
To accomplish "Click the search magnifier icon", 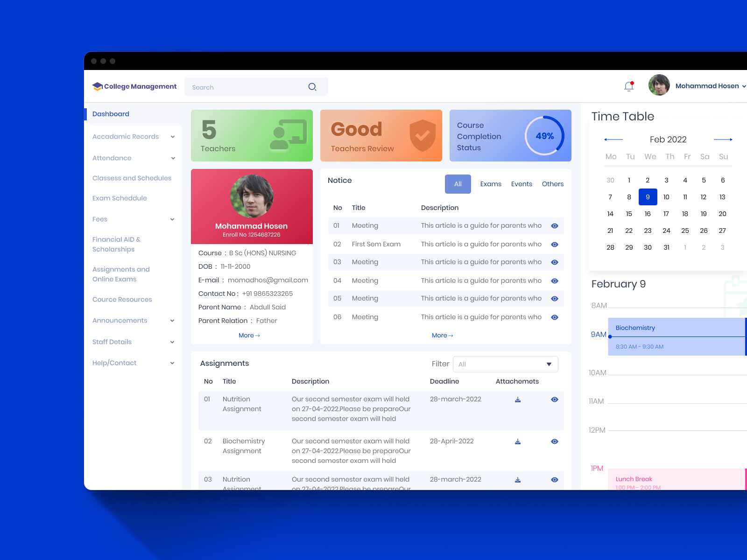I will tap(312, 87).
